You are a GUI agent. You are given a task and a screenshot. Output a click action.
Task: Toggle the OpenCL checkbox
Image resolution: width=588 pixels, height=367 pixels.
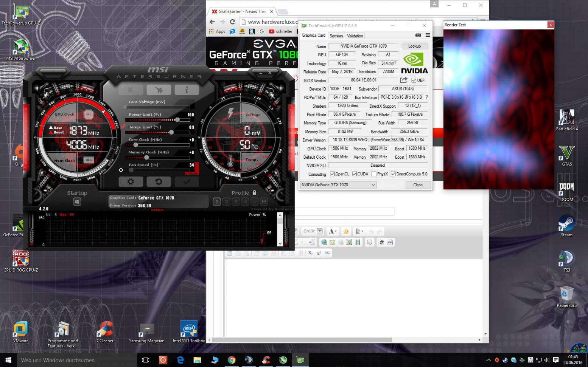coord(332,174)
